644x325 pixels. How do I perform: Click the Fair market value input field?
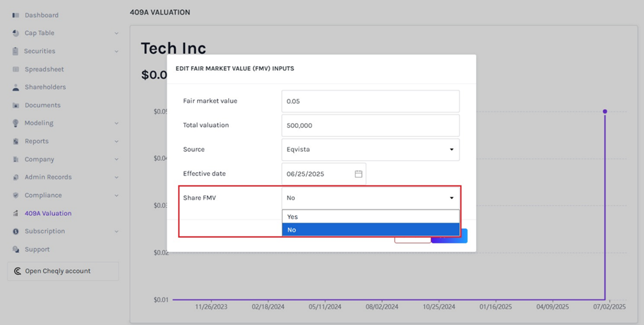click(x=370, y=101)
